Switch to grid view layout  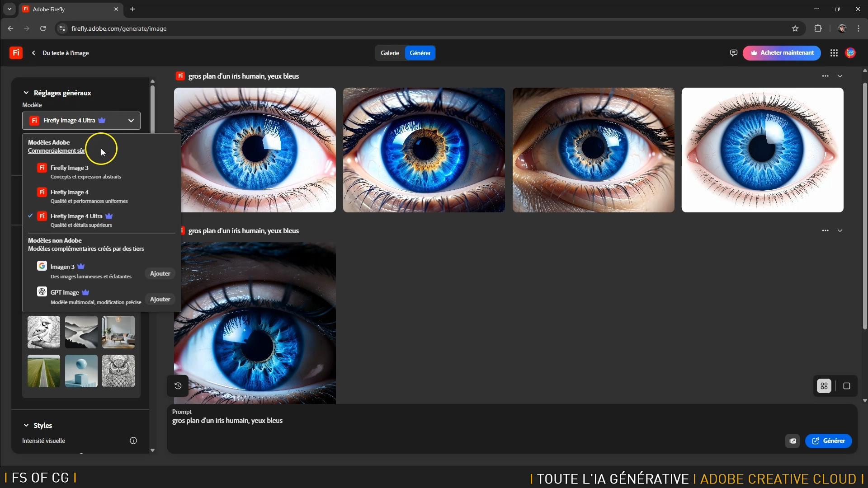pos(824,386)
